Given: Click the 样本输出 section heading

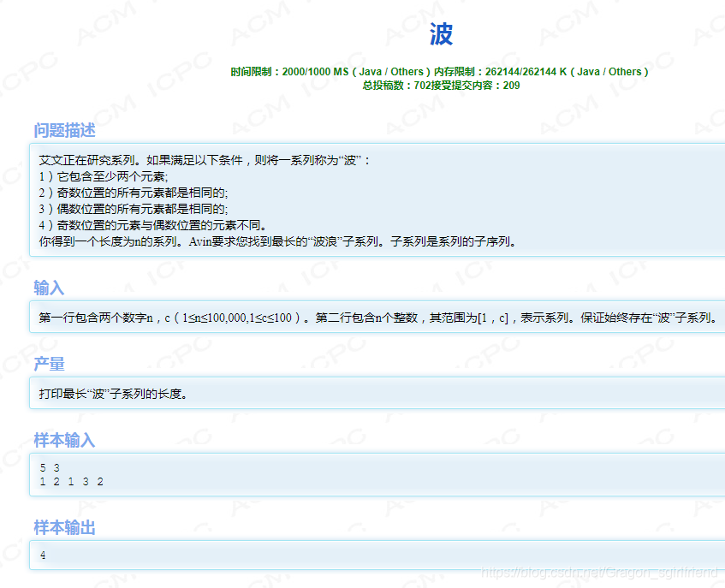Looking at the screenshot, I should coord(64,527).
